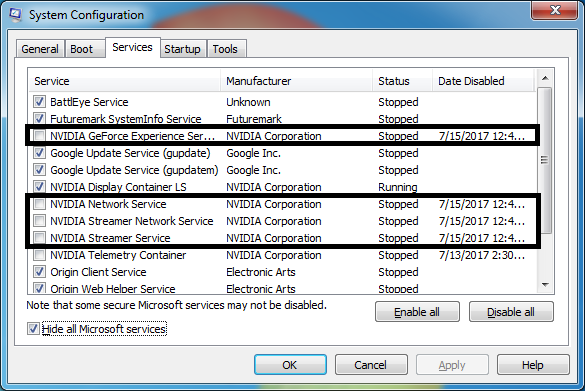
Task: Enable the NVIDIA GeForce Experience Service checkbox
Action: pos(39,135)
